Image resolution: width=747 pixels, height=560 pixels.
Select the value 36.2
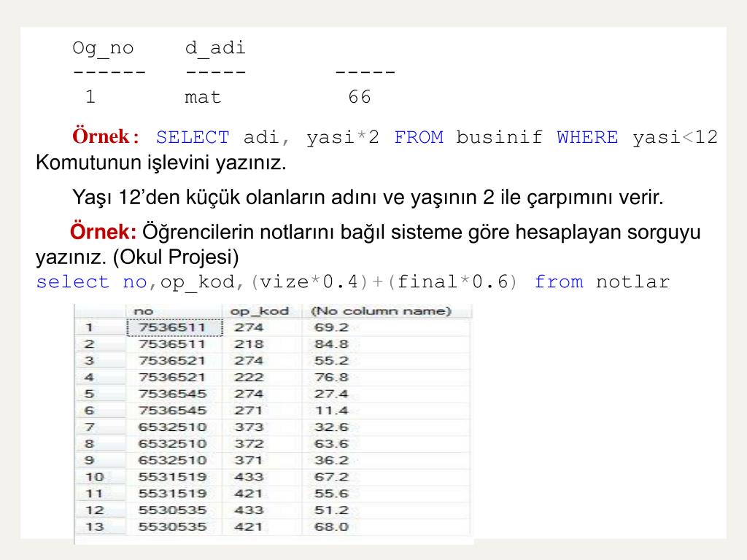332,461
